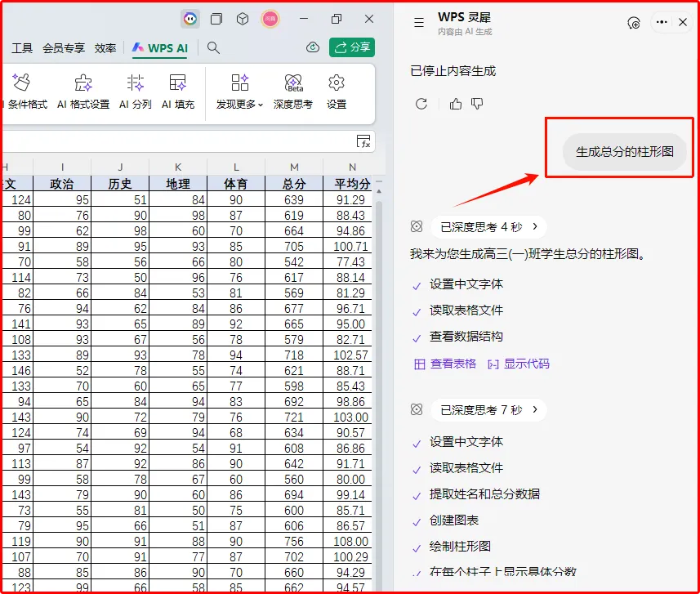
Task: Click the total score cell 721
Action: (294, 418)
